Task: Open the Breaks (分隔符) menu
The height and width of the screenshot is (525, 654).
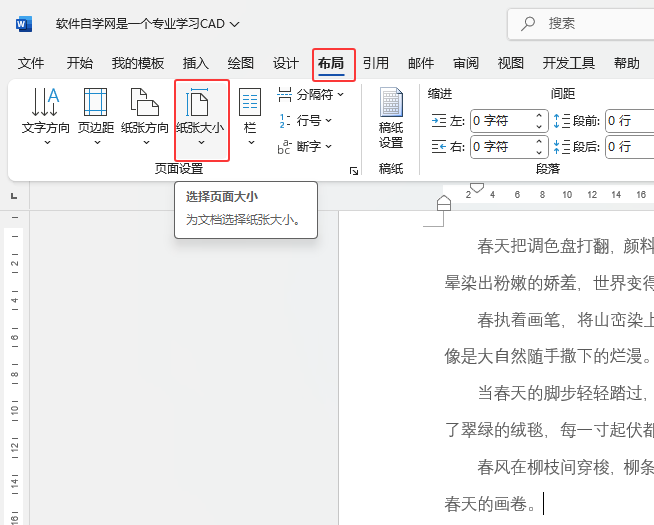Action: click(311, 95)
